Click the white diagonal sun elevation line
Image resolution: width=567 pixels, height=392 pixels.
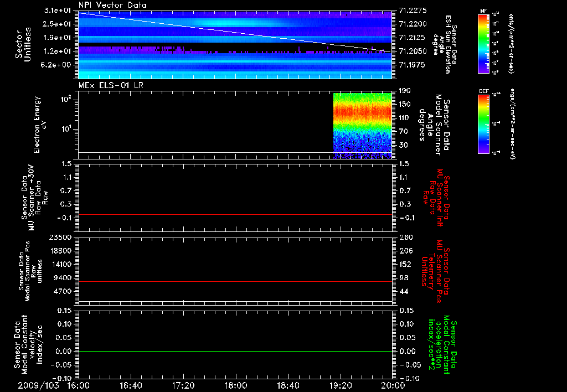coord(235,32)
